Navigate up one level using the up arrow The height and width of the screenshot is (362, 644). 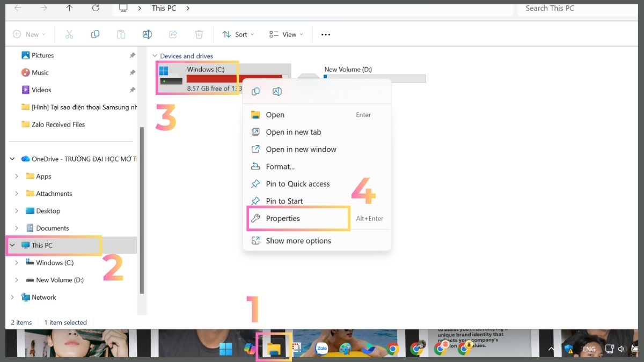(69, 8)
